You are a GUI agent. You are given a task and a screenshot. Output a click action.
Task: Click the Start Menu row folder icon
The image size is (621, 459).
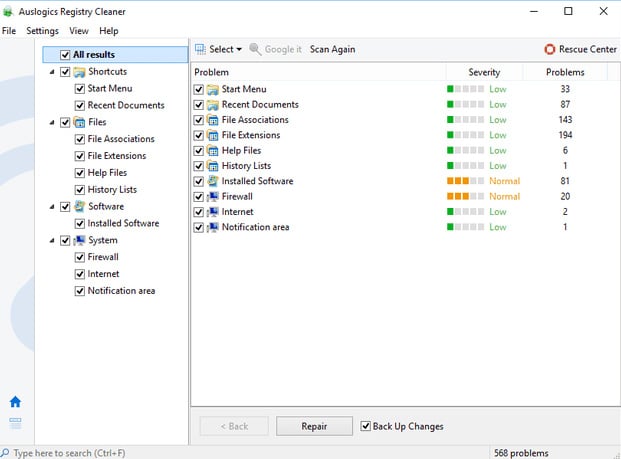tap(213, 90)
